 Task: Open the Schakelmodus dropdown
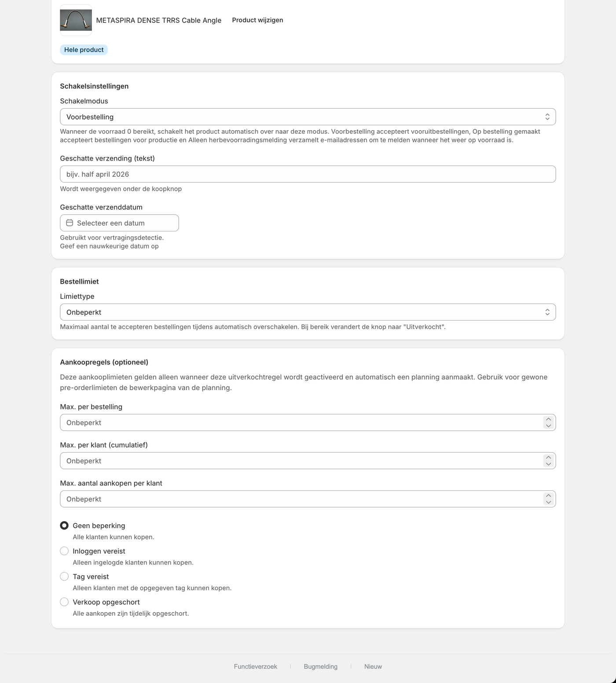pos(308,117)
